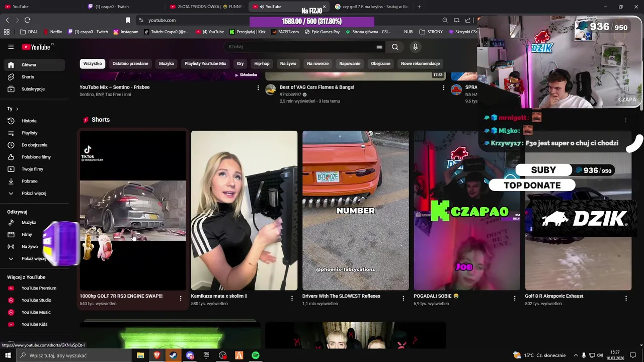Open YouTube Music link
The width and height of the screenshot is (644, 362).
point(33,312)
